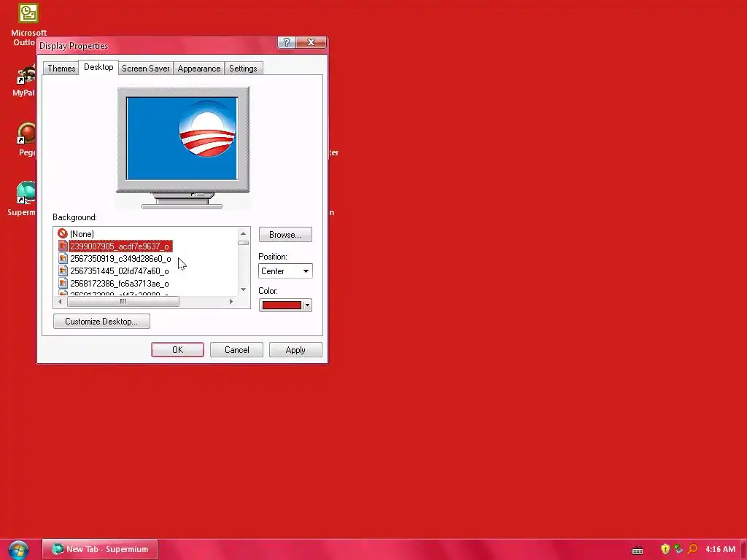Switch to the Themes tab
This screenshot has height=560, width=747.
click(61, 69)
